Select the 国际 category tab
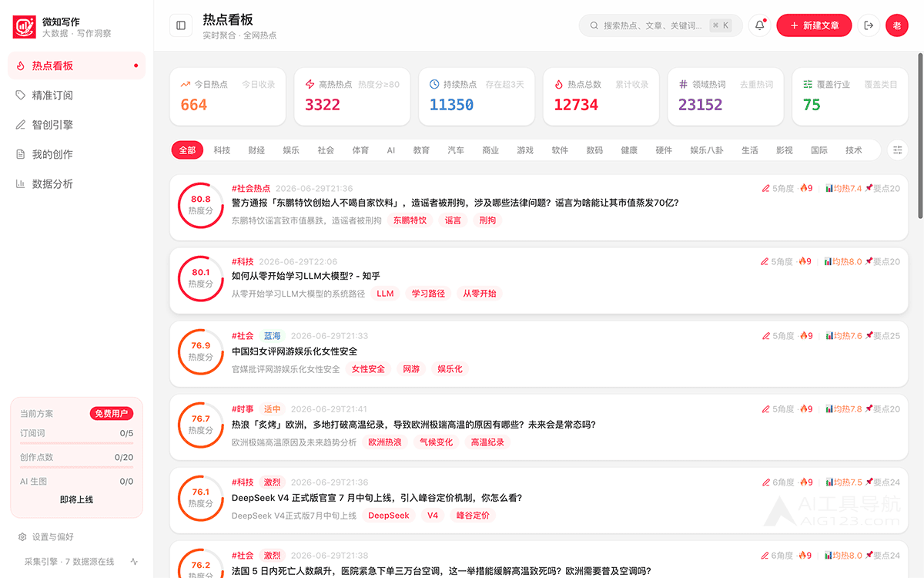 [819, 150]
